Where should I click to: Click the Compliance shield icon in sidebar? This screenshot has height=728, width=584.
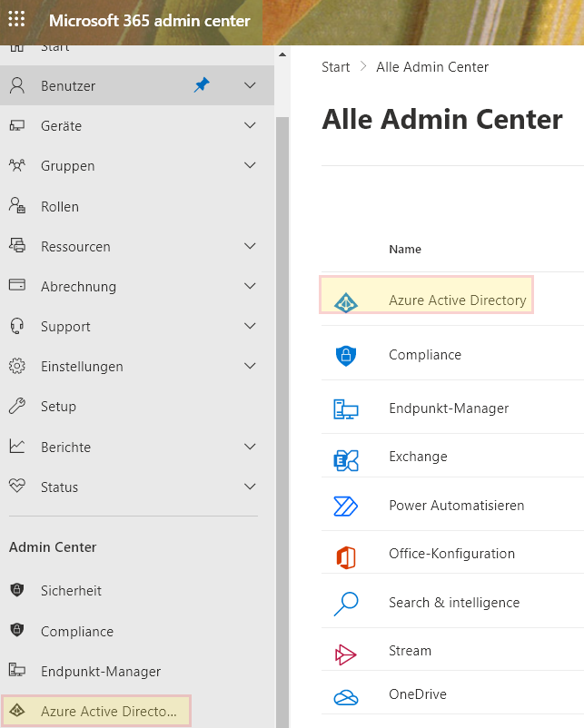click(17, 631)
